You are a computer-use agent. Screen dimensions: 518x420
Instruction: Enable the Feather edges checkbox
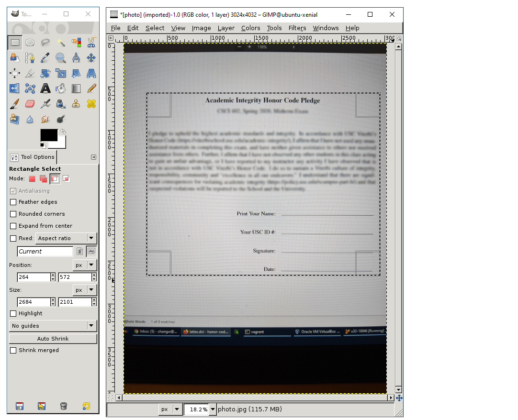click(13, 202)
